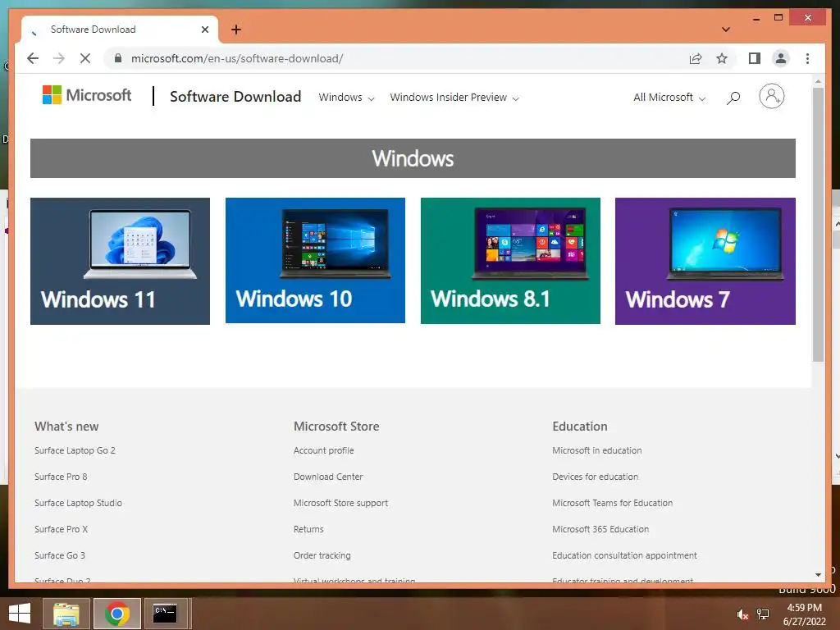
Task: Open Chrome profile avatar
Action: (x=781, y=58)
